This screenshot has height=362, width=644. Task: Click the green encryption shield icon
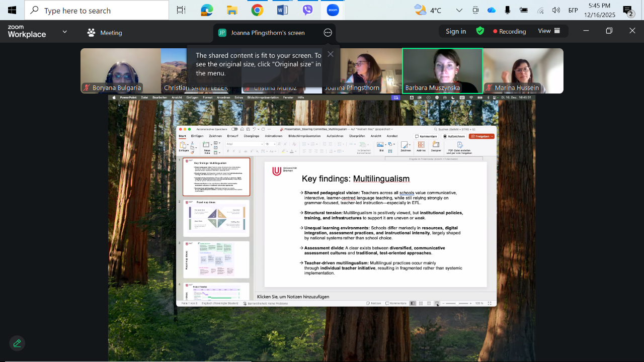pyautogui.click(x=480, y=31)
